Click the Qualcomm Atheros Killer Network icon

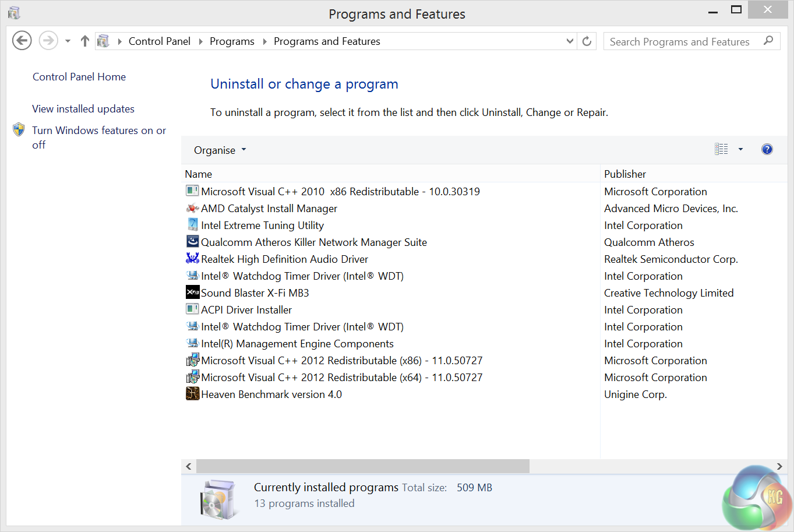pyautogui.click(x=192, y=241)
